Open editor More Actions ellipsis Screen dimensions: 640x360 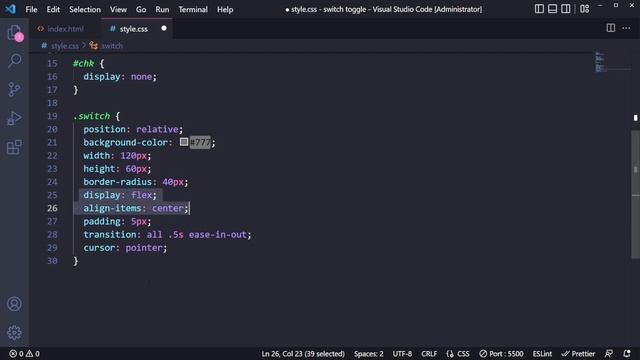click(x=626, y=28)
